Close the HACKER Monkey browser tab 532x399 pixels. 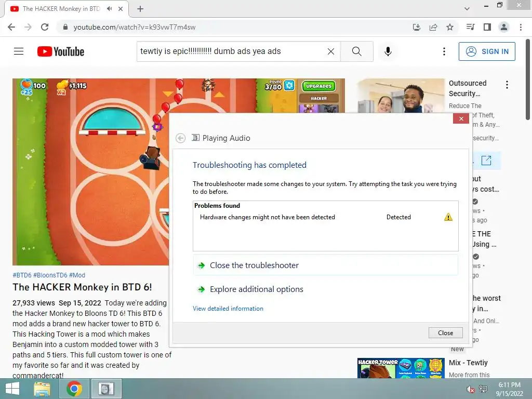pyautogui.click(x=121, y=9)
